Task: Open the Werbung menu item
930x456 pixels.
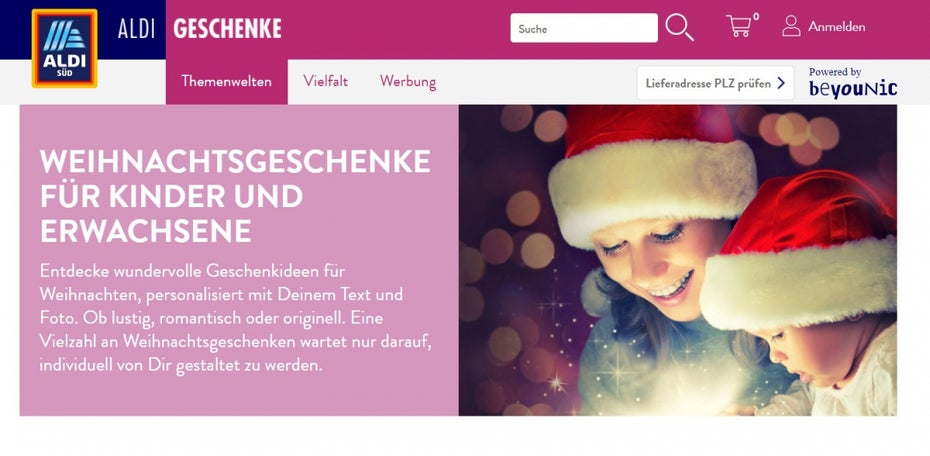Action: click(408, 82)
